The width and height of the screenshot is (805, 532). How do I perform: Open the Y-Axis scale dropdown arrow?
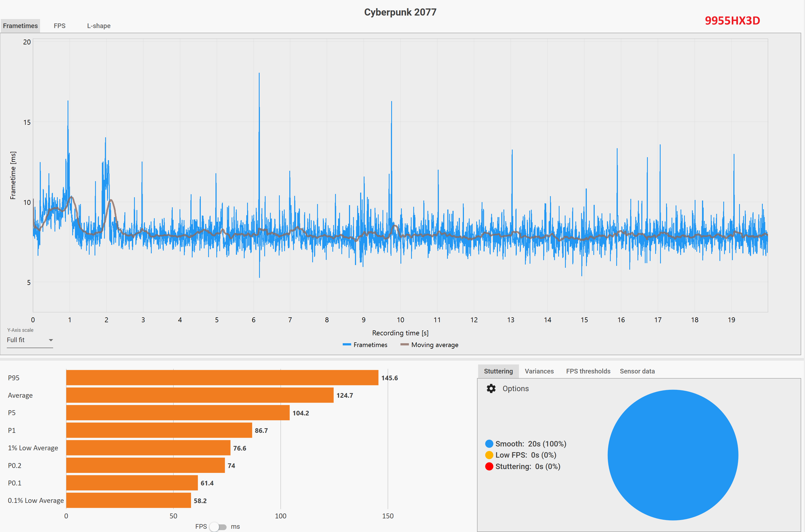pyautogui.click(x=51, y=340)
